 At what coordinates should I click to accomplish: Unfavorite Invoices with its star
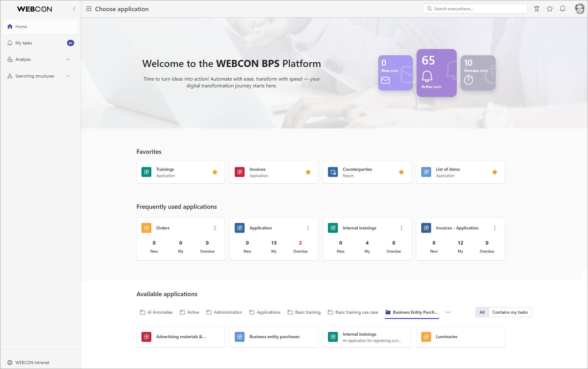point(308,172)
